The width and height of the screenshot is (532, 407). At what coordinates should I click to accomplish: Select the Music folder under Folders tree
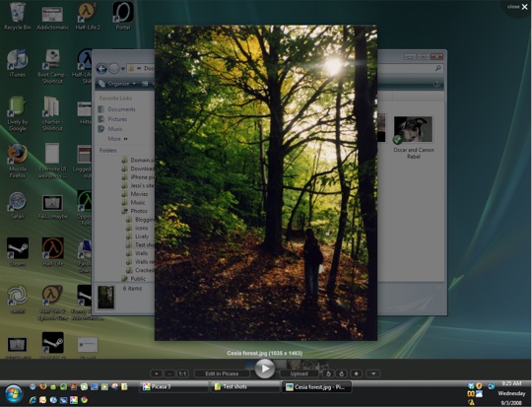tap(134, 202)
